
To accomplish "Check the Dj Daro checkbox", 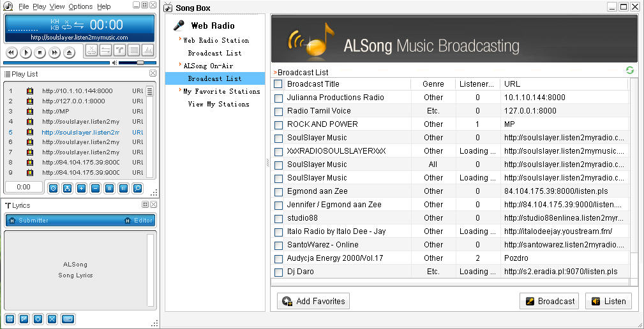I will (278, 272).
